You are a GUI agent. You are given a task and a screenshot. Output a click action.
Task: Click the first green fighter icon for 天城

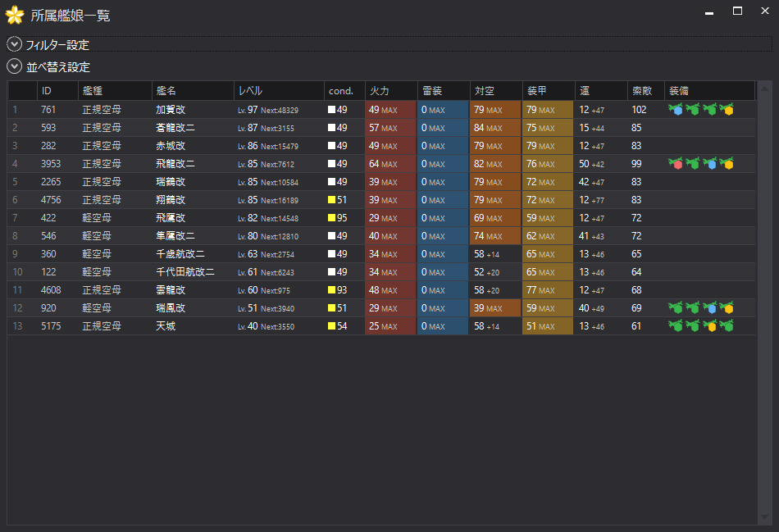coord(676,326)
